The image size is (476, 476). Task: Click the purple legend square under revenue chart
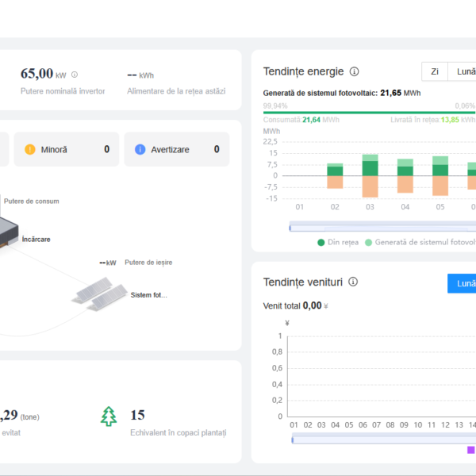[470, 450]
